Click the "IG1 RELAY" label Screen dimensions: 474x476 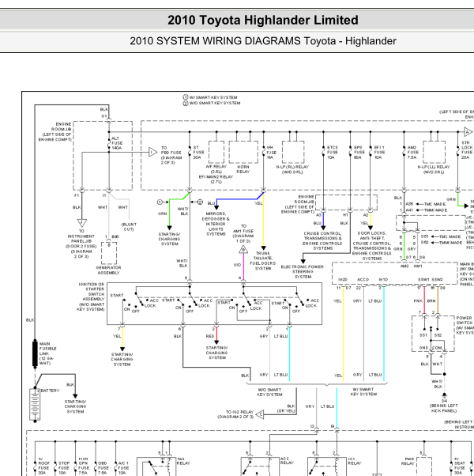354,461
